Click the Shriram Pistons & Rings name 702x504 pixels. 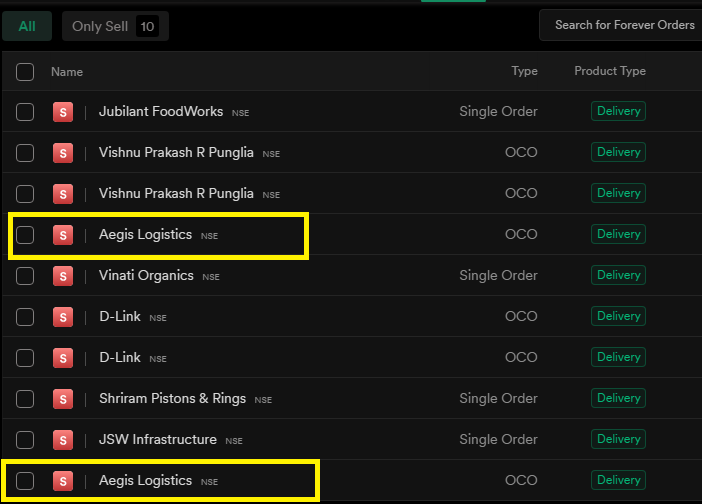click(x=172, y=399)
